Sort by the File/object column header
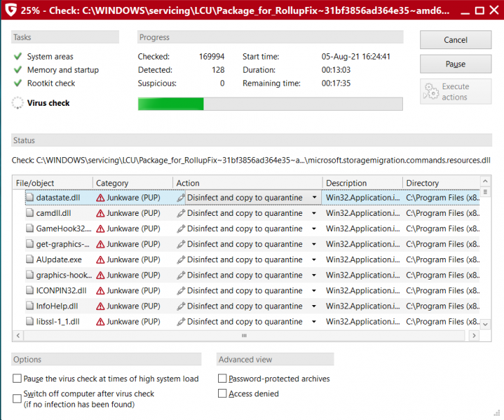 tap(53, 183)
